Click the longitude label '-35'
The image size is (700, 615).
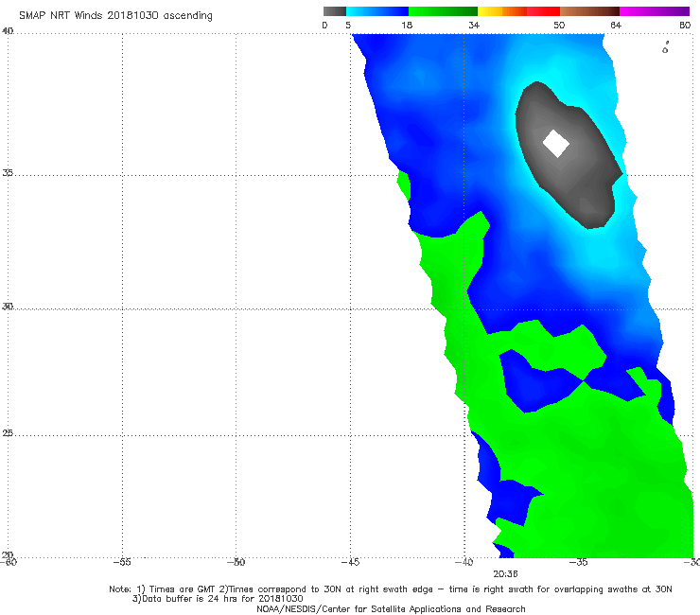(579, 562)
